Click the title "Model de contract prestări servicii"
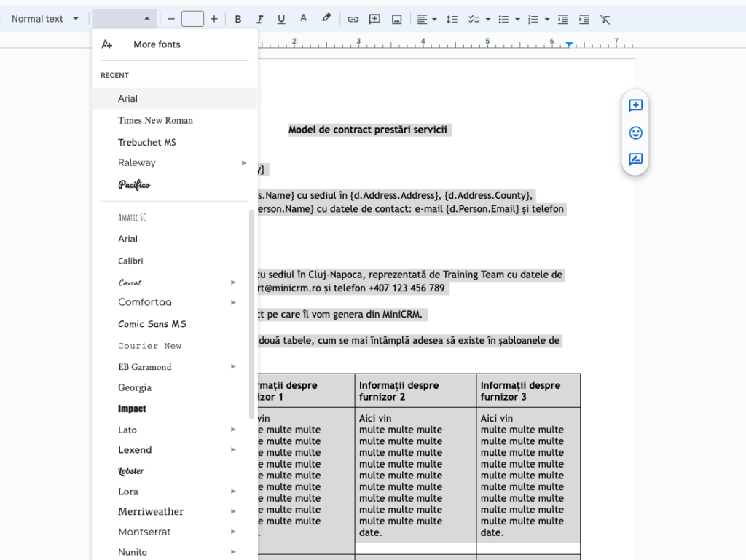 pyautogui.click(x=368, y=130)
